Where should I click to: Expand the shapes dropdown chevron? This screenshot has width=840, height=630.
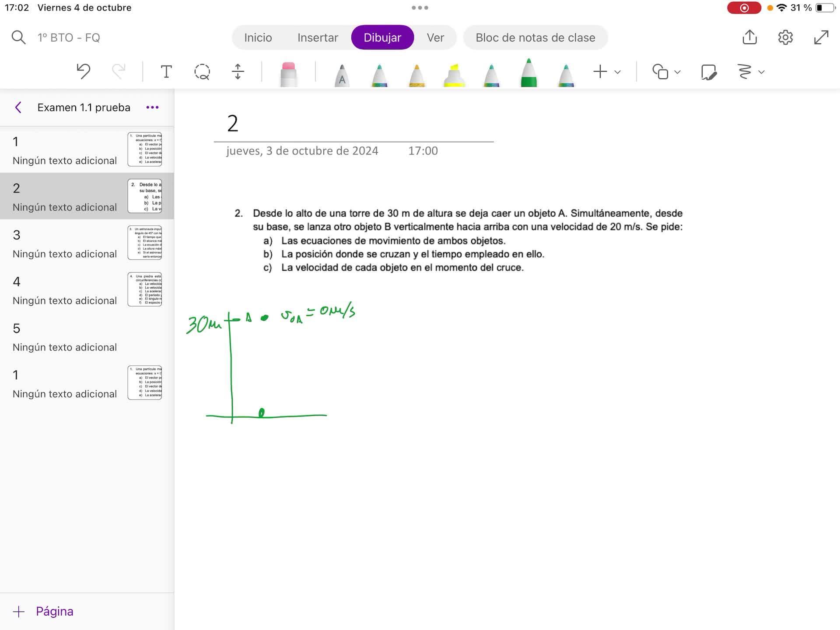677,72
